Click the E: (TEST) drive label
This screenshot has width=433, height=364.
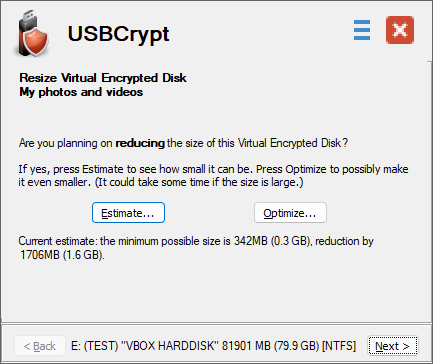click(94, 346)
